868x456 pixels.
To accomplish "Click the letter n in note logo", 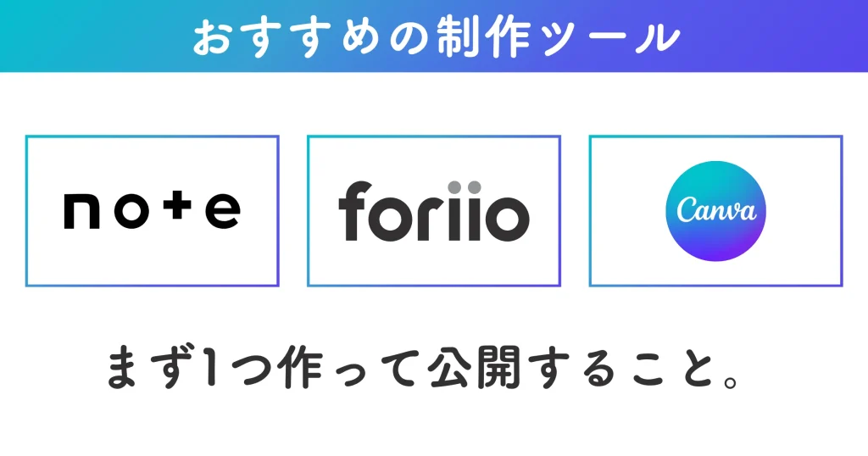I will tap(81, 212).
